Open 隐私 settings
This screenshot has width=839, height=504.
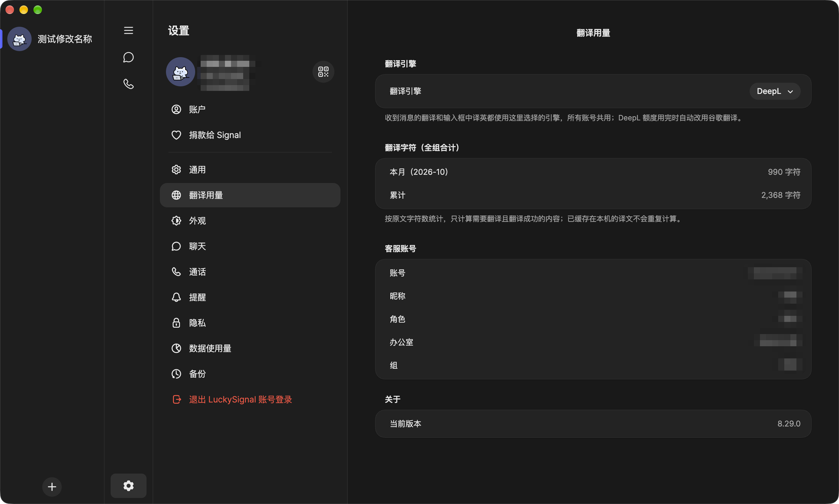click(250, 323)
